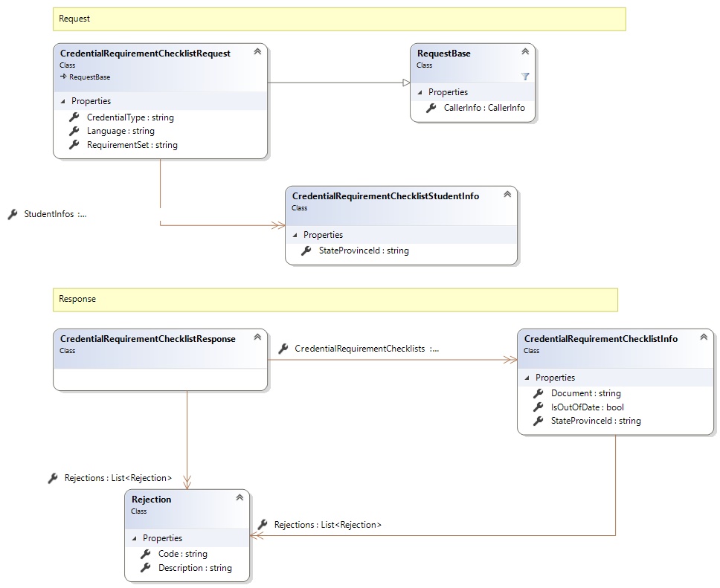The image size is (720, 588).
Task: Click wrench icon beside CredentialType property
Action: [74, 117]
